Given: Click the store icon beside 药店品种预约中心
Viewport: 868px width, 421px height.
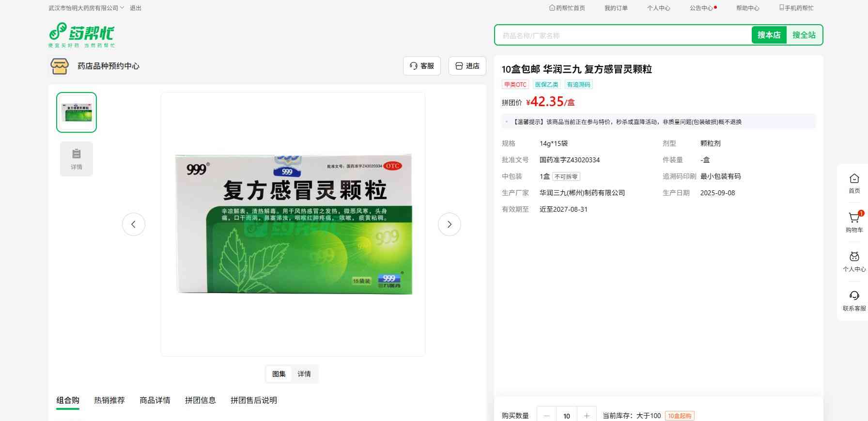Looking at the screenshot, I should click(60, 66).
